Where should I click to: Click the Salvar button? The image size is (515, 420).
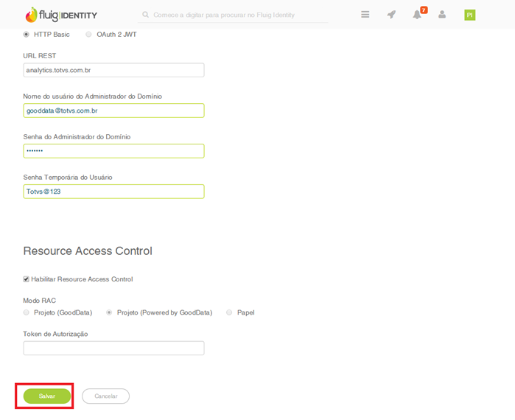click(x=47, y=396)
